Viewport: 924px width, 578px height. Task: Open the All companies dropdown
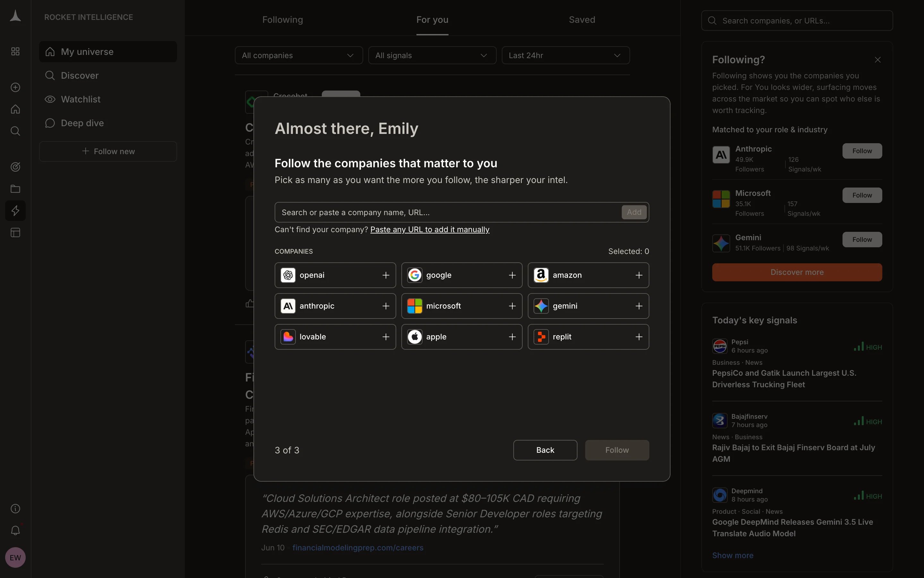(x=299, y=56)
